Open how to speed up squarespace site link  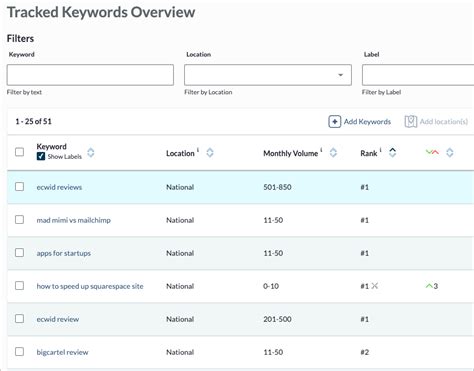(90, 286)
